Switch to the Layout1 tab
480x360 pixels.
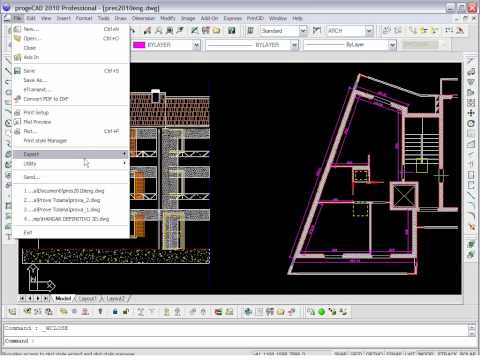coord(87,298)
